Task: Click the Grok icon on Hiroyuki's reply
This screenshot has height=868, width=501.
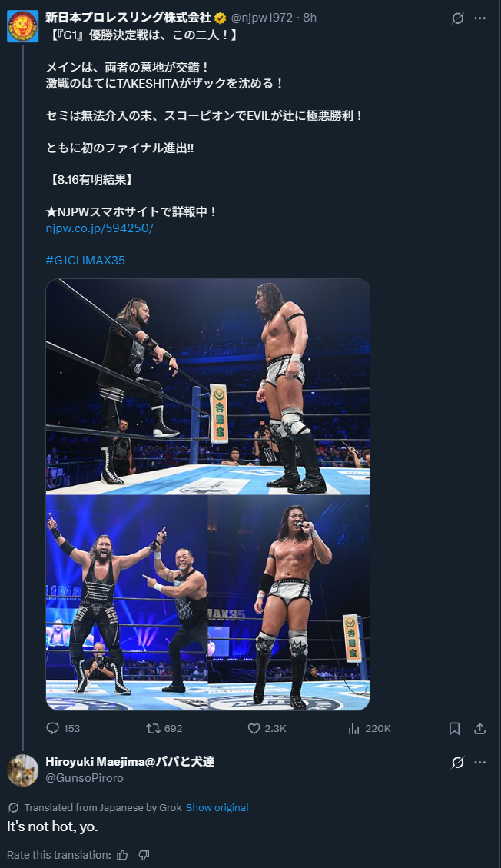Action: (x=457, y=762)
